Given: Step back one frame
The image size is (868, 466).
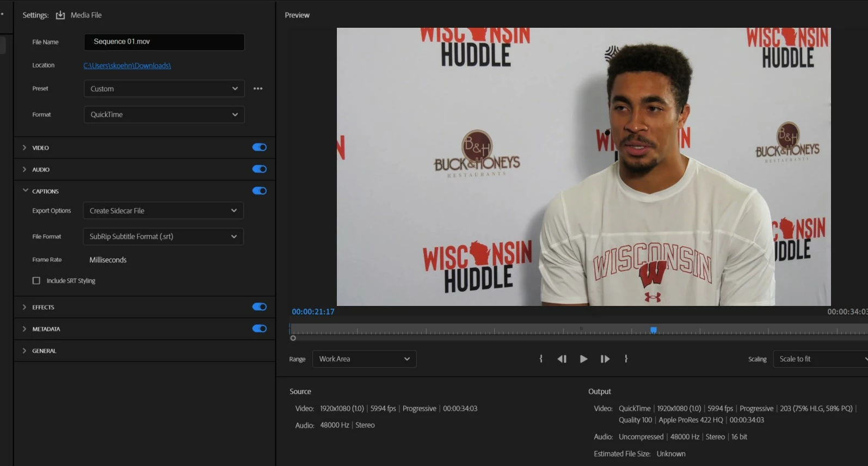Looking at the screenshot, I should (x=562, y=359).
